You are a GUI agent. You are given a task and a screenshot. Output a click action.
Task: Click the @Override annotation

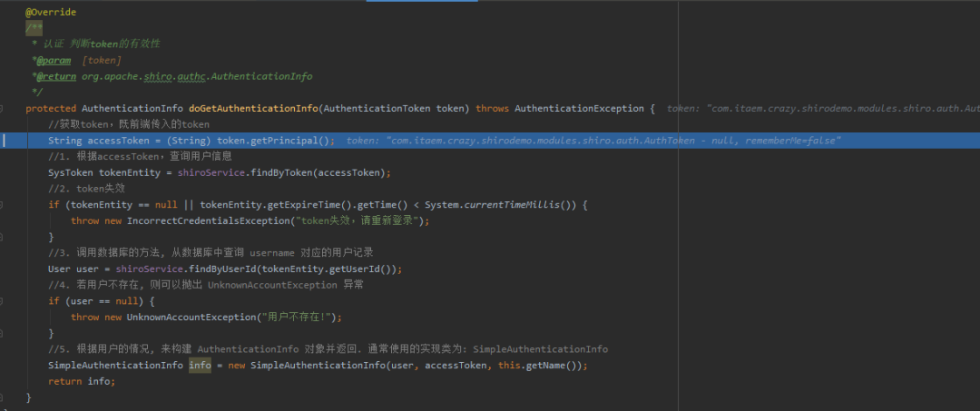click(51, 12)
